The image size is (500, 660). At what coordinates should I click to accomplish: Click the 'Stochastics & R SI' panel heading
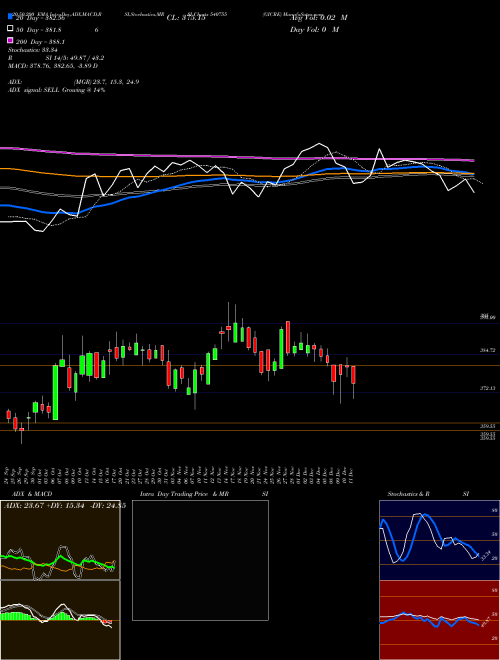tap(428, 494)
